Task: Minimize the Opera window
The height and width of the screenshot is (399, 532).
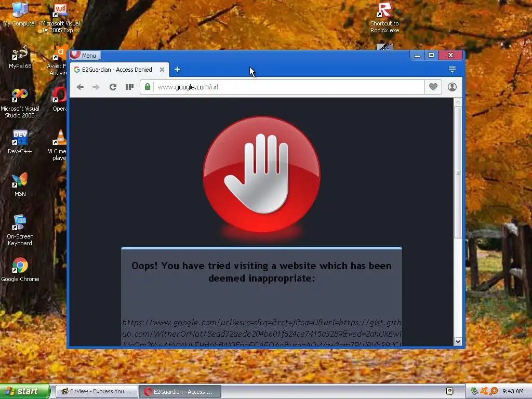Action: coord(417,55)
